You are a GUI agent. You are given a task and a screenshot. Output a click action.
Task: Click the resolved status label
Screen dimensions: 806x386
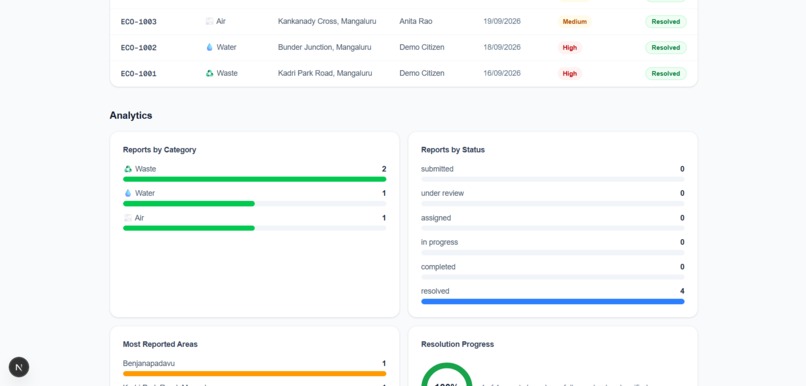[435, 291]
